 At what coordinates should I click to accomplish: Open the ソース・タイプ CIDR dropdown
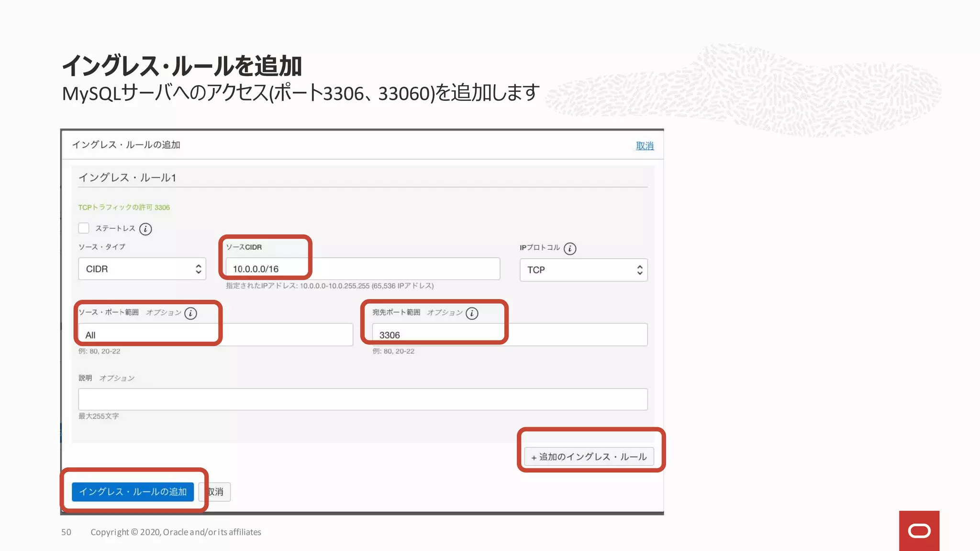[x=142, y=269]
